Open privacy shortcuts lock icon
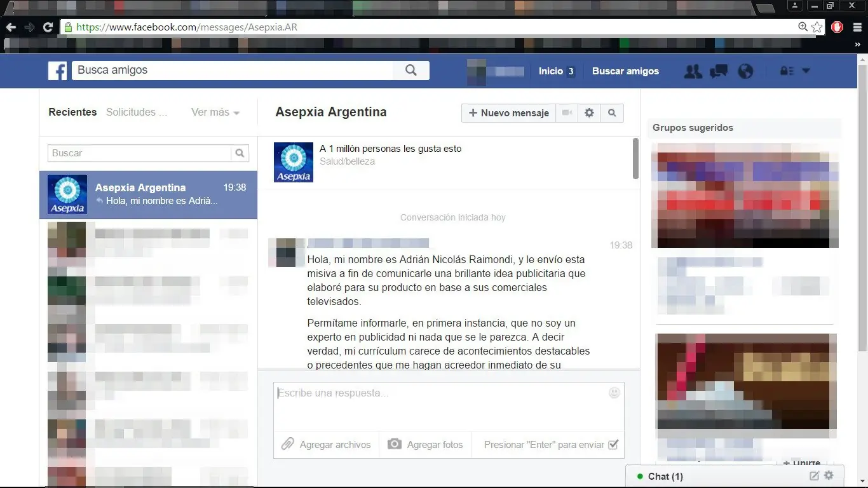Image resolution: width=868 pixels, height=488 pixels. [x=788, y=71]
